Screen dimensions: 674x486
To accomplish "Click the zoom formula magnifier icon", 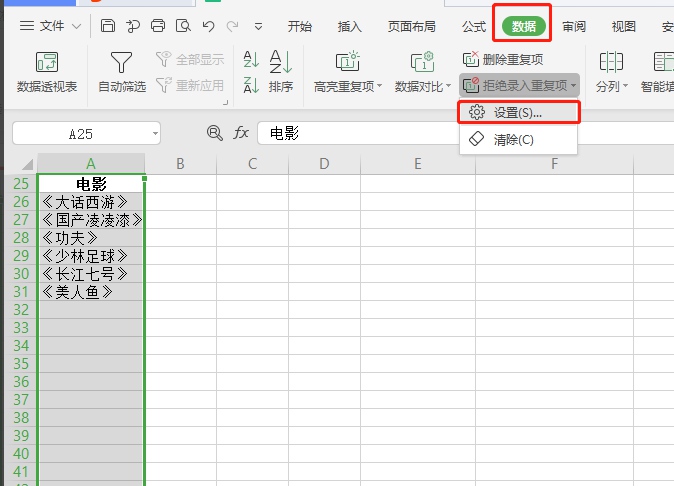I will tap(214, 133).
